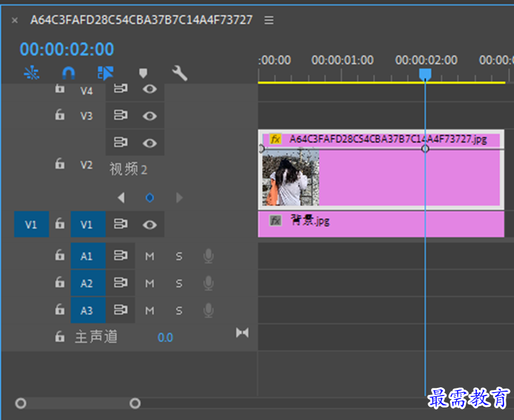The image size is (514, 420).
Task: Click left zoom scrollbar handle
Action: point(21,403)
